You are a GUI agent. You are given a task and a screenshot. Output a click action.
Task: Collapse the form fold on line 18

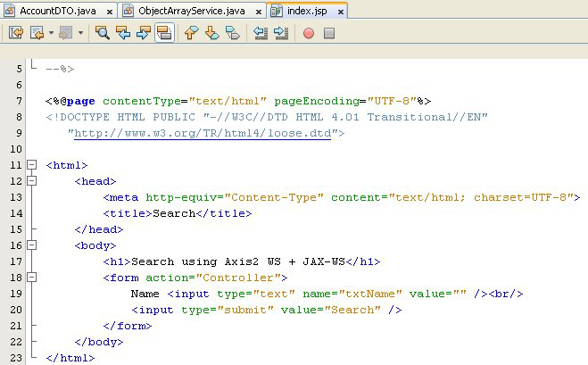tap(32, 278)
